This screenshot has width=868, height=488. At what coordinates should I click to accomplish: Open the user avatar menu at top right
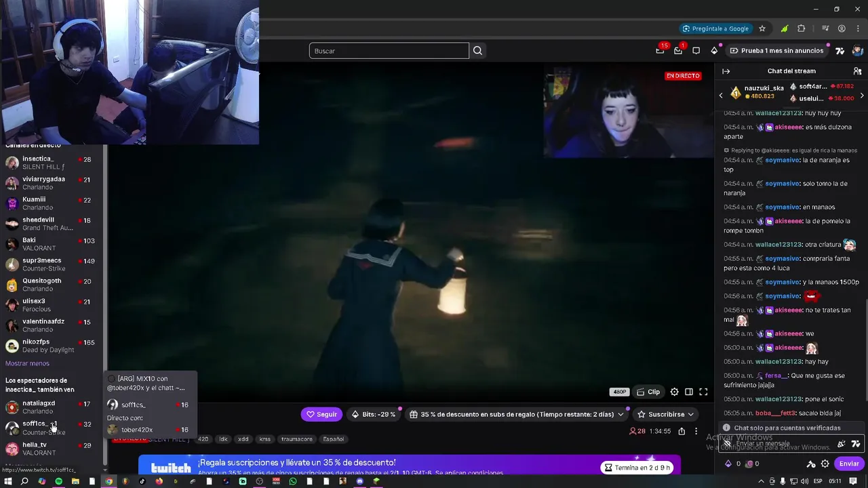point(858,51)
